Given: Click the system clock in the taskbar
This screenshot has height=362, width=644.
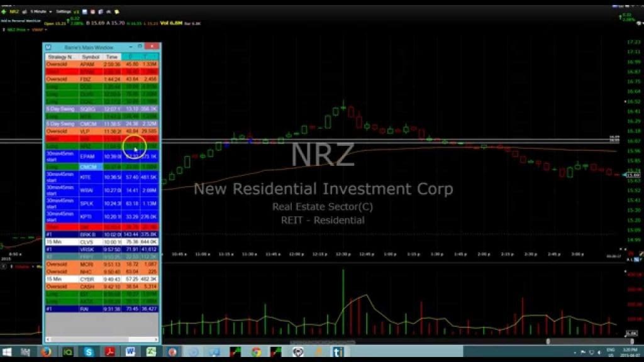Looking at the screenshot, I should point(629,352).
